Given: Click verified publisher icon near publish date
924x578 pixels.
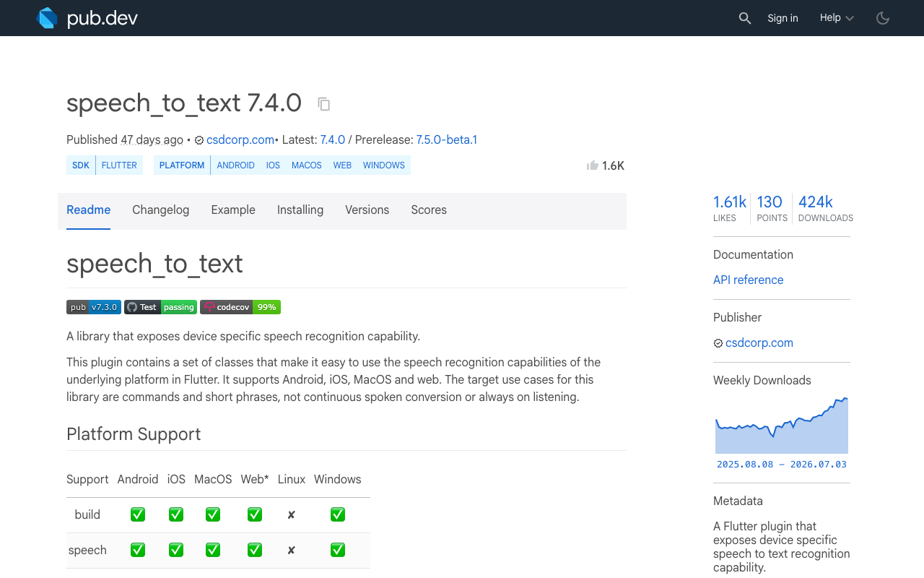Looking at the screenshot, I should coord(199,140).
